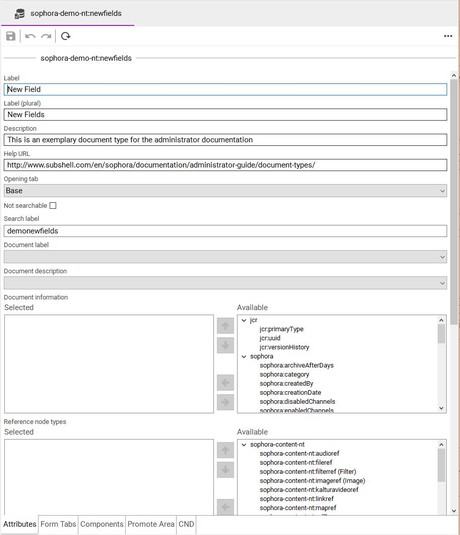Click the Description input field

tap(225, 140)
